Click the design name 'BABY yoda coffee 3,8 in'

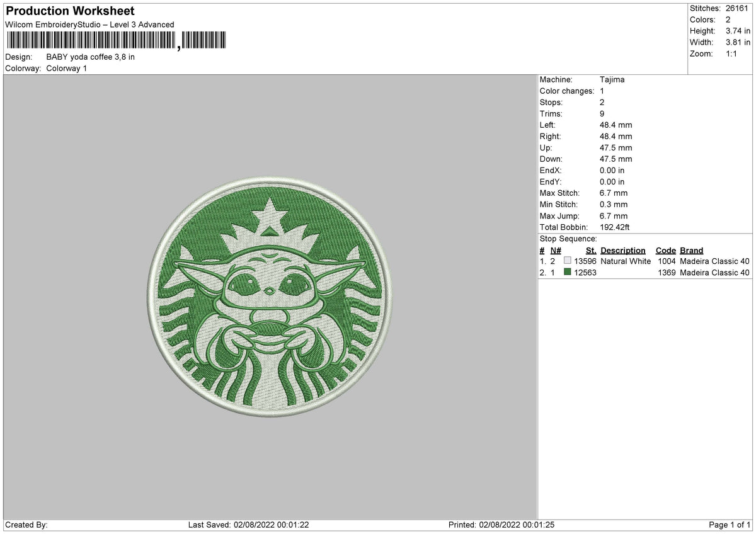click(x=91, y=57)
